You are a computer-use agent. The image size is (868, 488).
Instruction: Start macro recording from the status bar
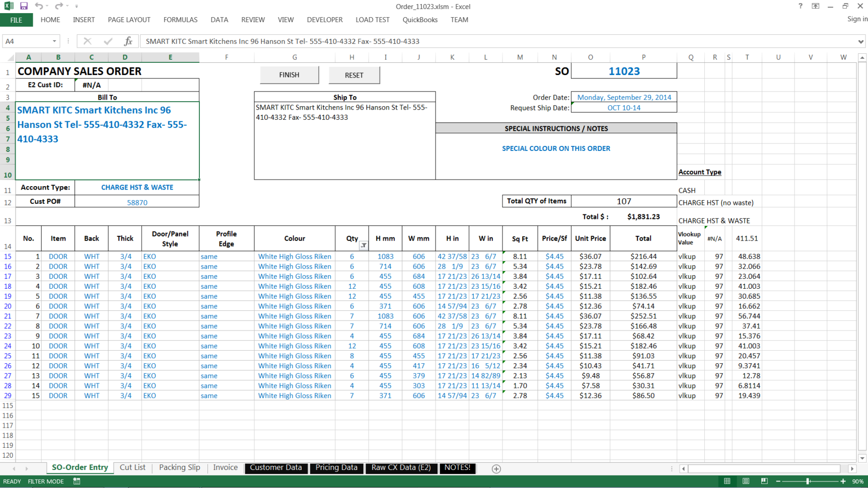tap(77, 481)
